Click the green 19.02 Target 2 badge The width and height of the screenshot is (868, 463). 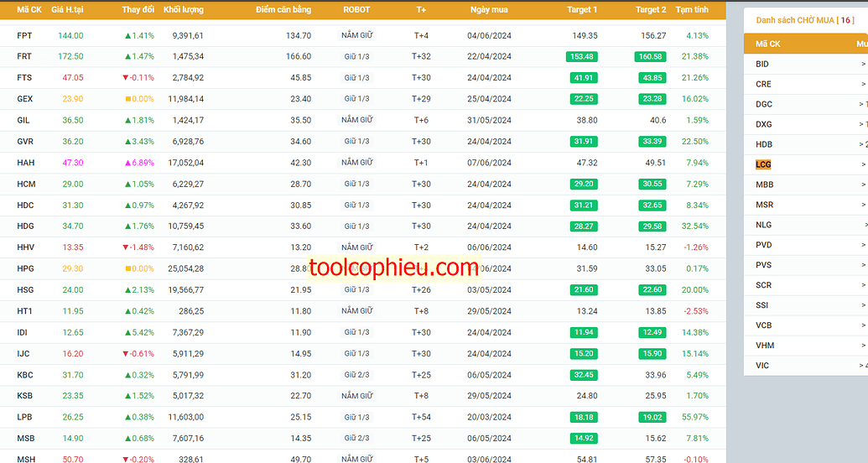(x=652, y=418)
